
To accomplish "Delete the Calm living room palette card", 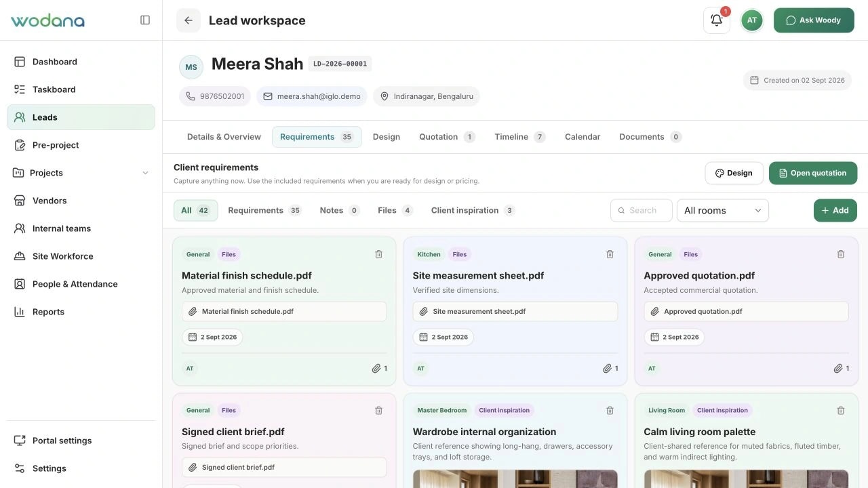I will [841, 410].
